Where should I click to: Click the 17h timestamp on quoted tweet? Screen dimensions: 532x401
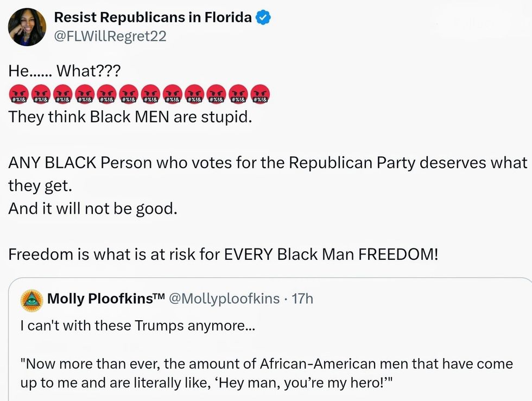coord(302,298)
